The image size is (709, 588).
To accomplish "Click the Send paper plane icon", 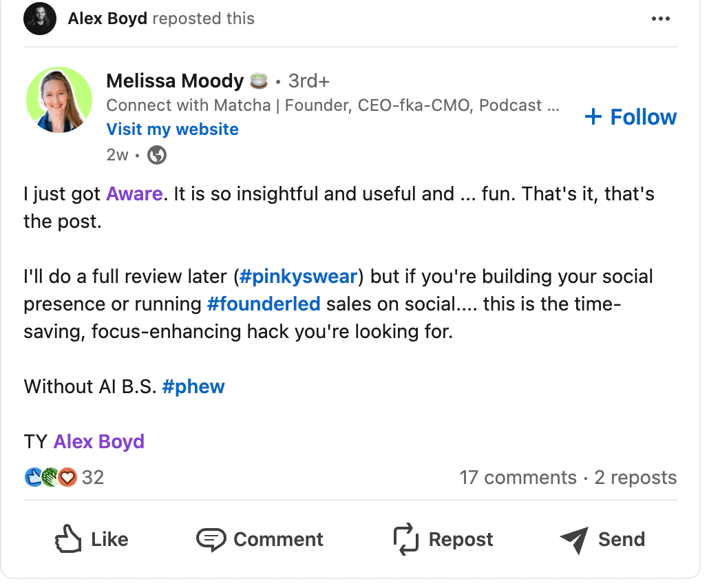I will (x=574, y=539).
